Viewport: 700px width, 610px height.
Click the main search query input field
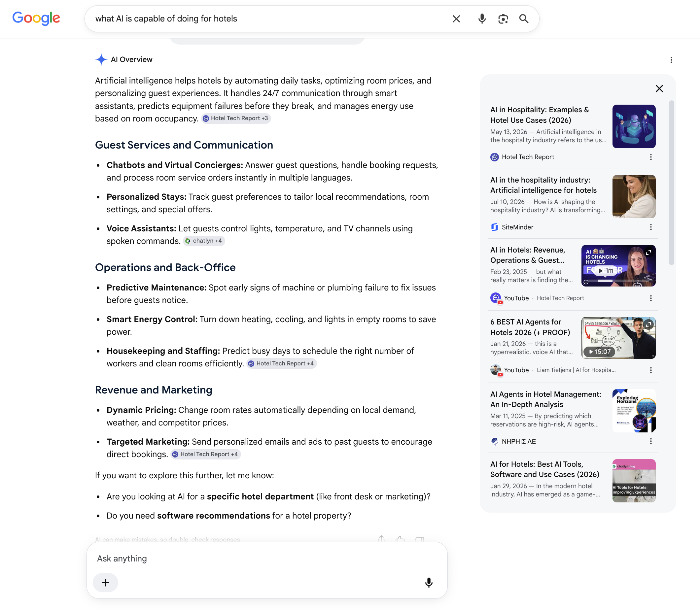click(269, 19)
